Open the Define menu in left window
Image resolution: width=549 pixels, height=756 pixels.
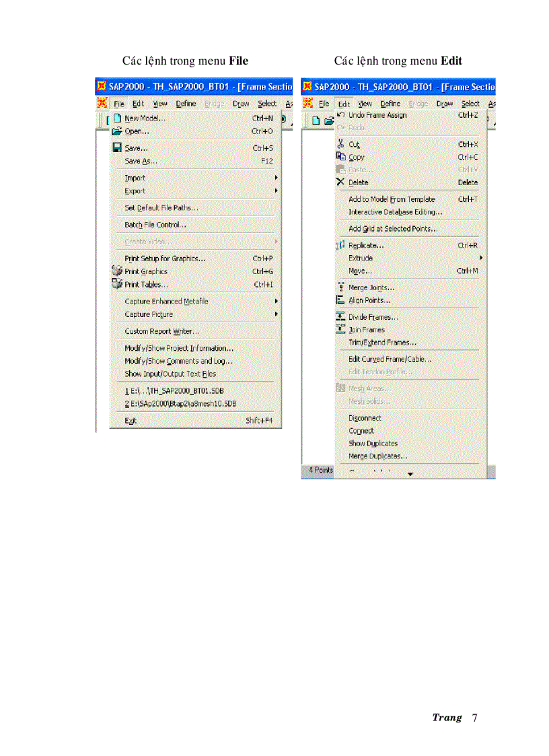coord(186,104)
